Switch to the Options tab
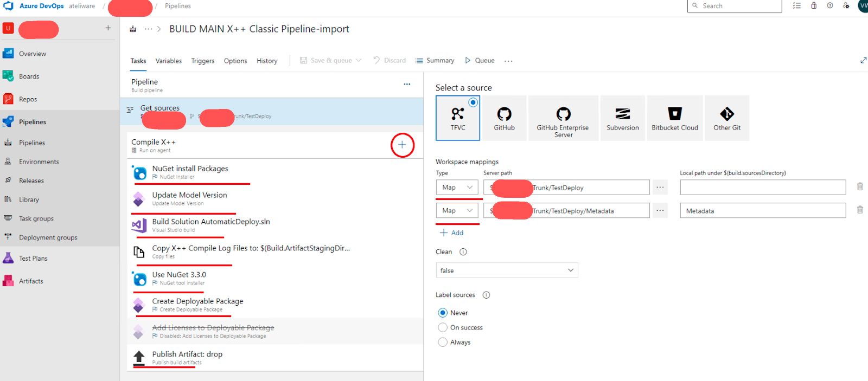Image resolution: width=868 pixels, height=381 pixels. (235, 61)
